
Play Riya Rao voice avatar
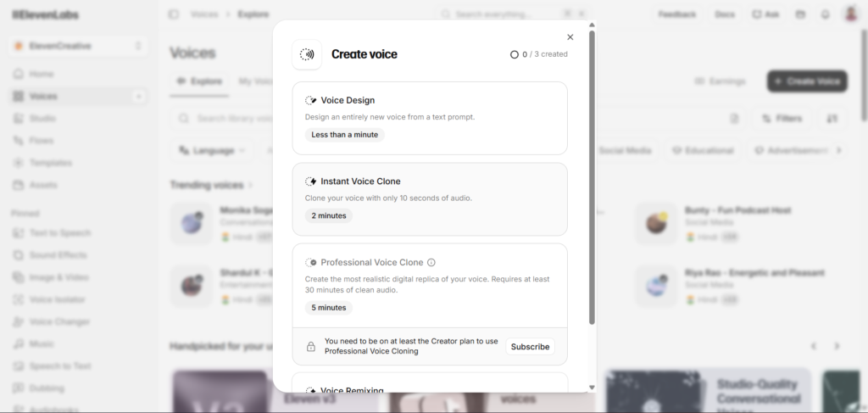(x=656, y=287)
